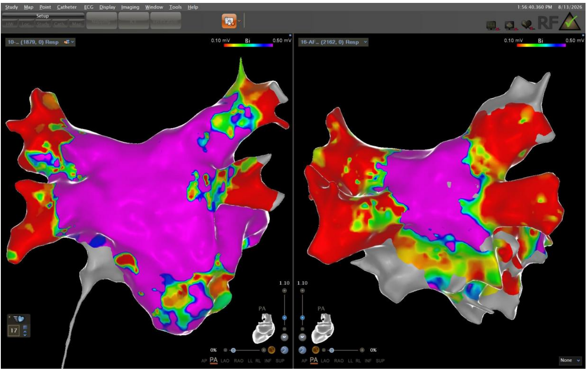Open the 16-AF map selector dropdown

(334, 42)
